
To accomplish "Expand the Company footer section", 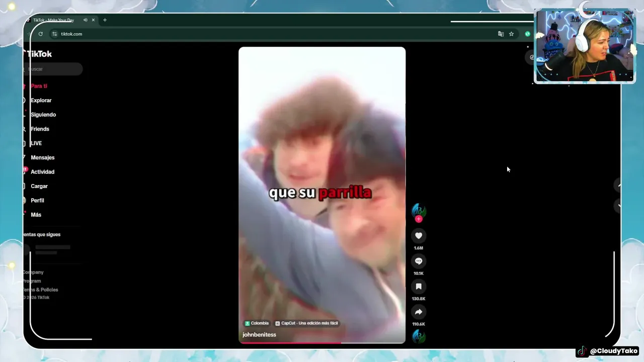I will (33, 273).
